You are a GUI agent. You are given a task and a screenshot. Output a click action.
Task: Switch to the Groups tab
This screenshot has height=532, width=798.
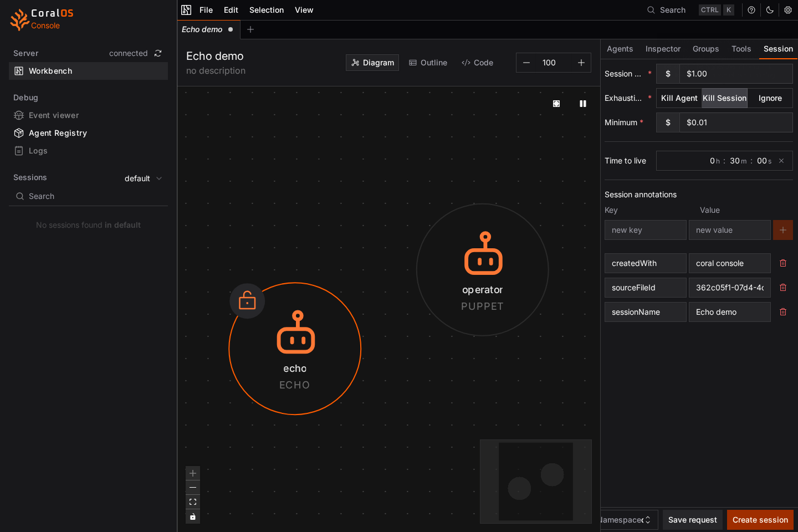(705, 49)
